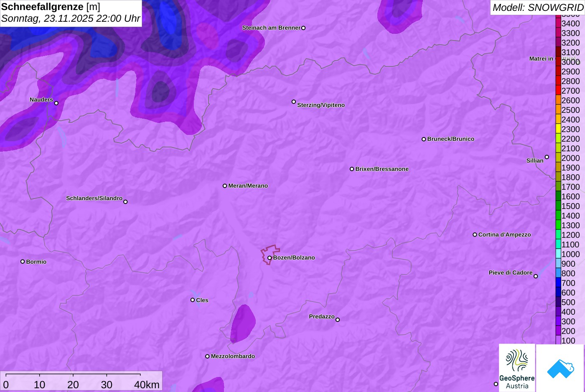The width and height of the screenshot is (585, 392).
Task: Click the Nauders label text
Action: click(x=41, y=100)
